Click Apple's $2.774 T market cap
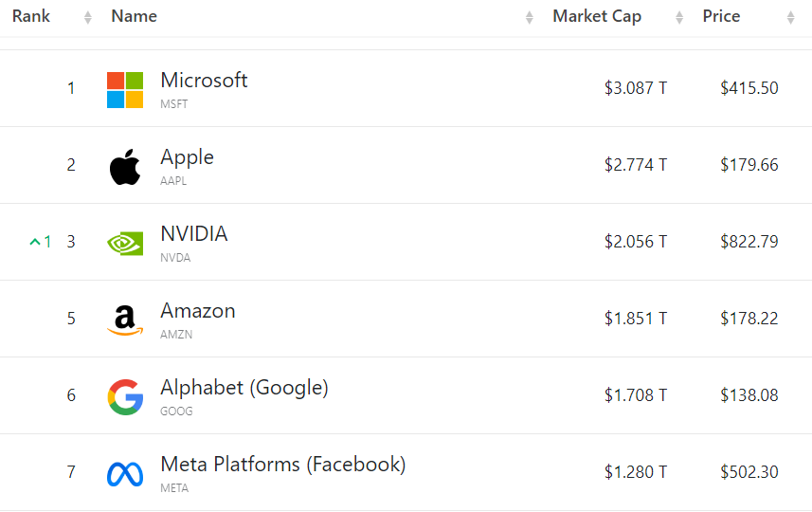Viewport: 812px width, 512px height. 636,165
